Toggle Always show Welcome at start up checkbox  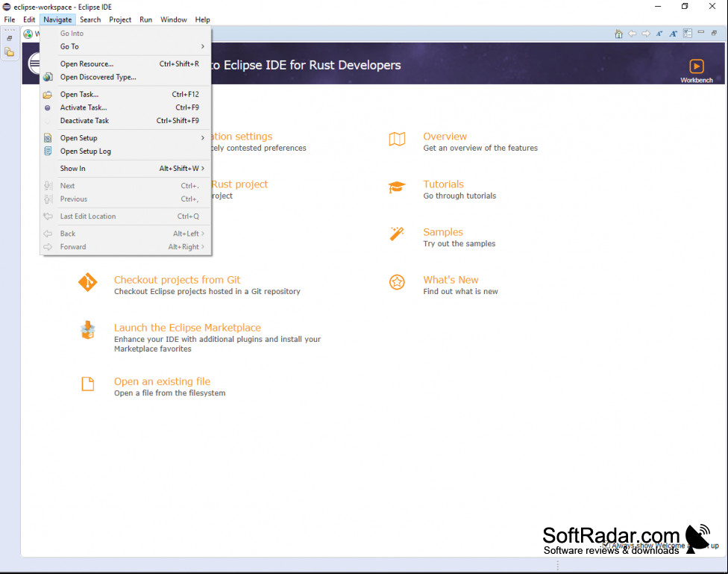pos(606,545)
